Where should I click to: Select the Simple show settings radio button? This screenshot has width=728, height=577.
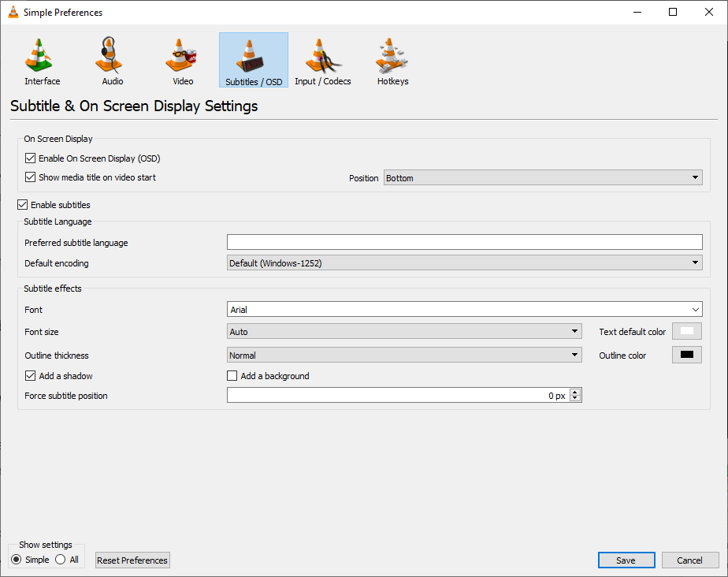pyautogui.click(x=17, y=560)
